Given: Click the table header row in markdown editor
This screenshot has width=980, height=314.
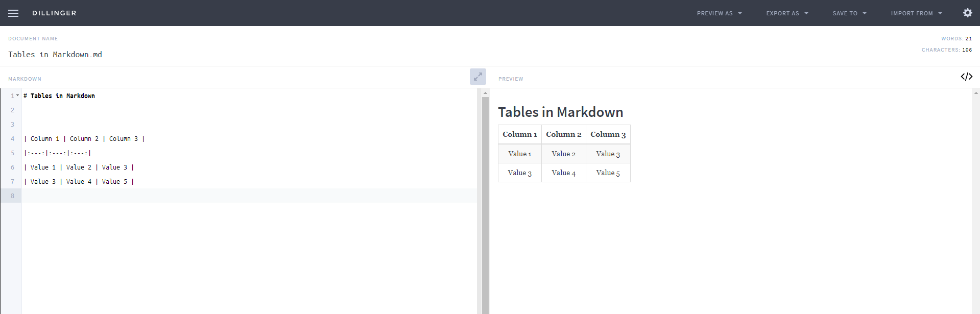Looking at the screenshot, I should [84, 138].
